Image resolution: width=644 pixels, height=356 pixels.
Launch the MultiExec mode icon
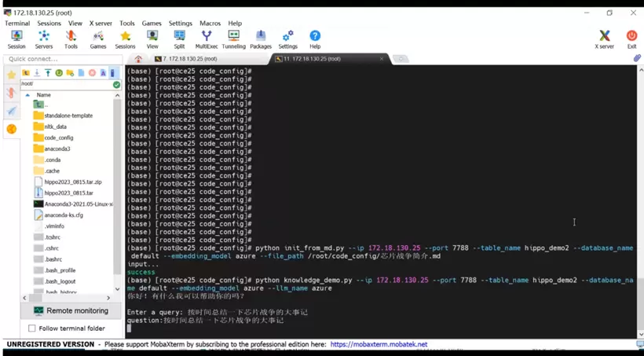[x=207, y=39]
